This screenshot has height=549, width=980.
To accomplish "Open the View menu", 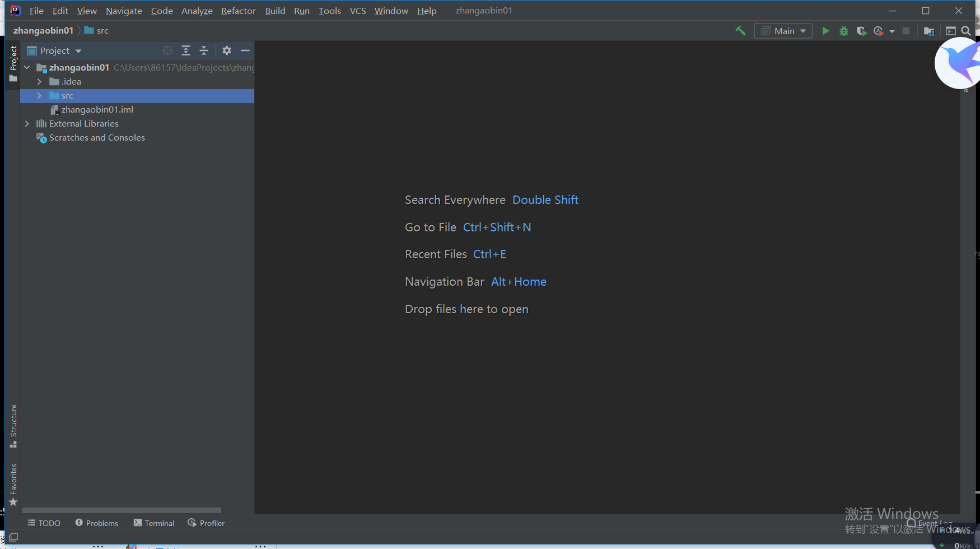I will (x=87, y=11).
